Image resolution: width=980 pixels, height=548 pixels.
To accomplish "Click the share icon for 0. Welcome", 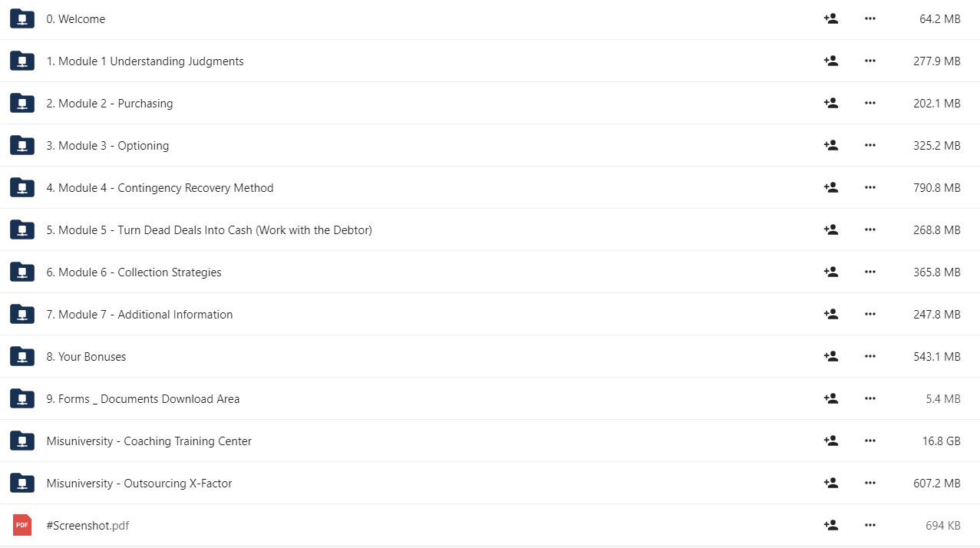I will (x=830, y=18).
